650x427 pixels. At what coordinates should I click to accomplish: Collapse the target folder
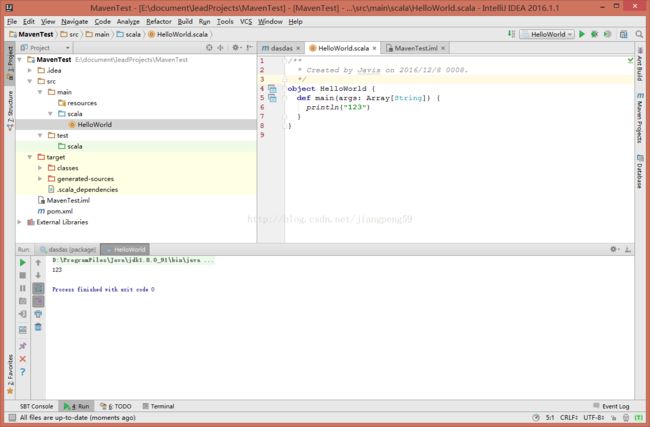pyautogui.click(x=30, y=157)
